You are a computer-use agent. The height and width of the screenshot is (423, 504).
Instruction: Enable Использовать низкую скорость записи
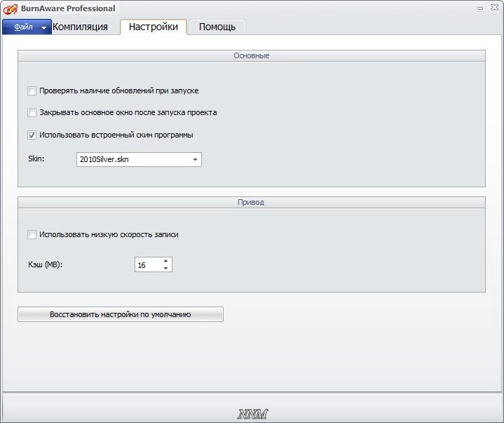pyautogui.click(x=32, y=234)
